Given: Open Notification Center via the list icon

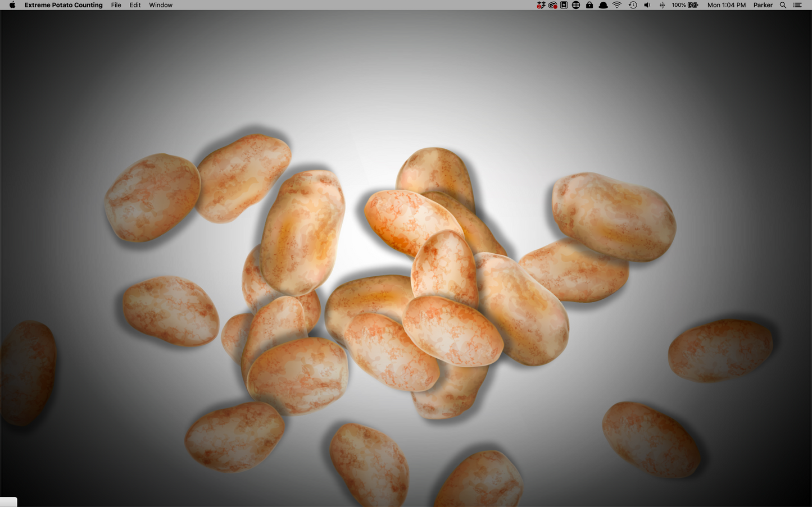Looking at the screenshot, I should click(x=797, y=5).
